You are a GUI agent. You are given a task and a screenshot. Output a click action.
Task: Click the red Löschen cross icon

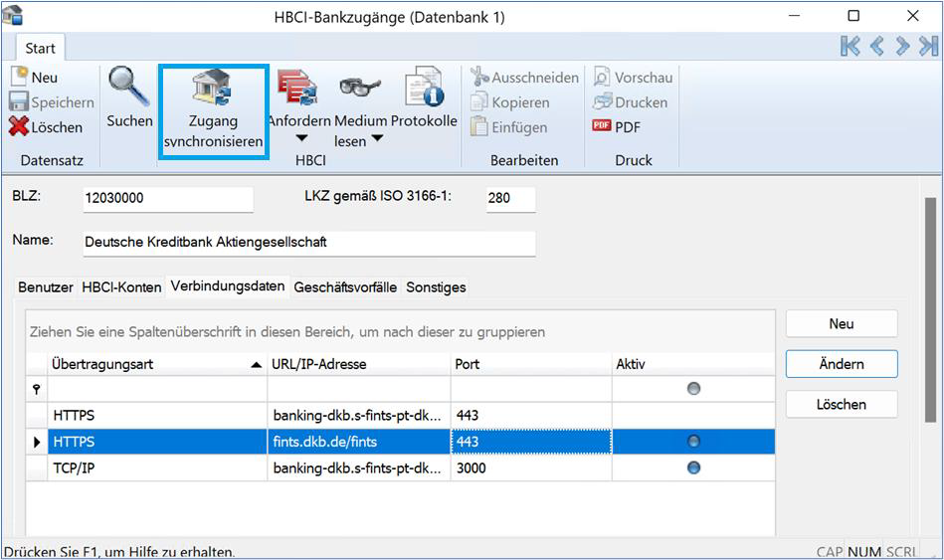19,126
